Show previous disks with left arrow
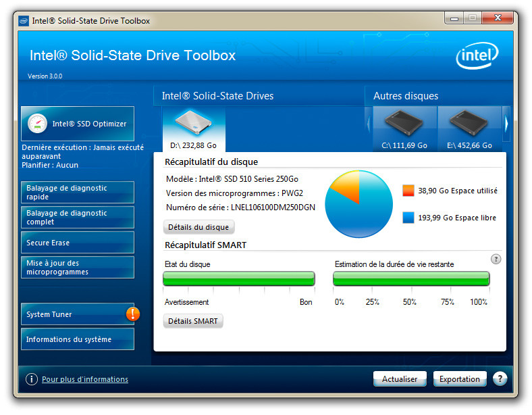 coord(369,124)
